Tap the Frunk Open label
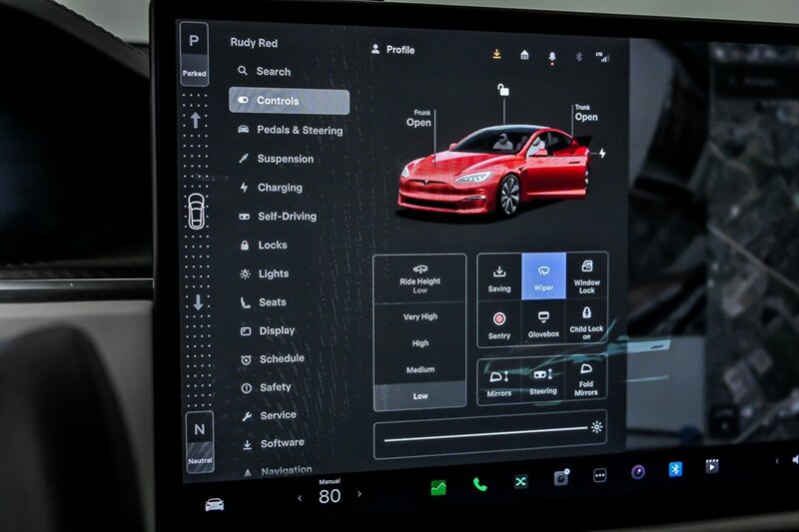 coord(418,118)
